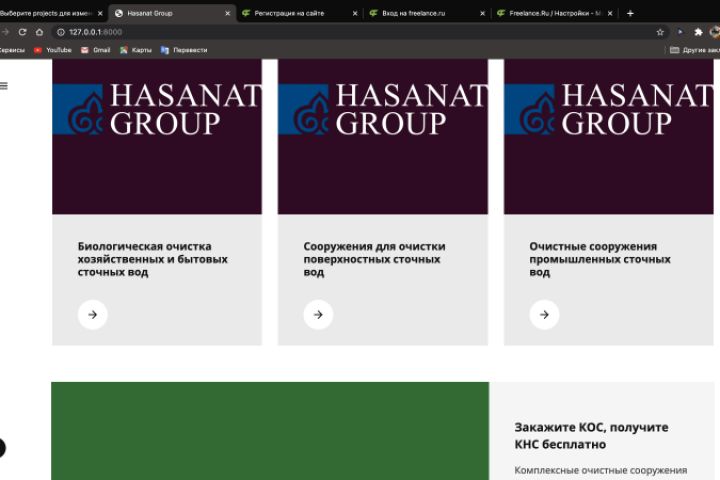The height and width of the screenshot is (480, 720).
Task: Open the hamburger side menu
Action: (x=4, y=86)
